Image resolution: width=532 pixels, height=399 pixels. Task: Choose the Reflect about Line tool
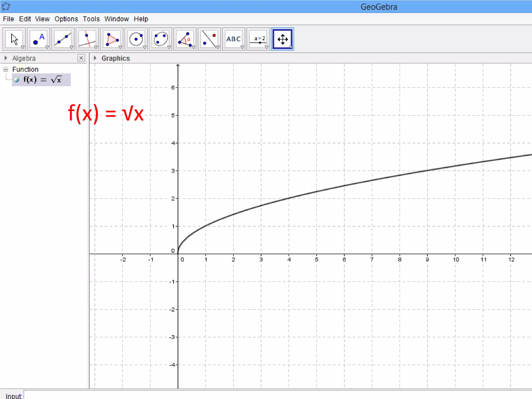click(209, 39)
